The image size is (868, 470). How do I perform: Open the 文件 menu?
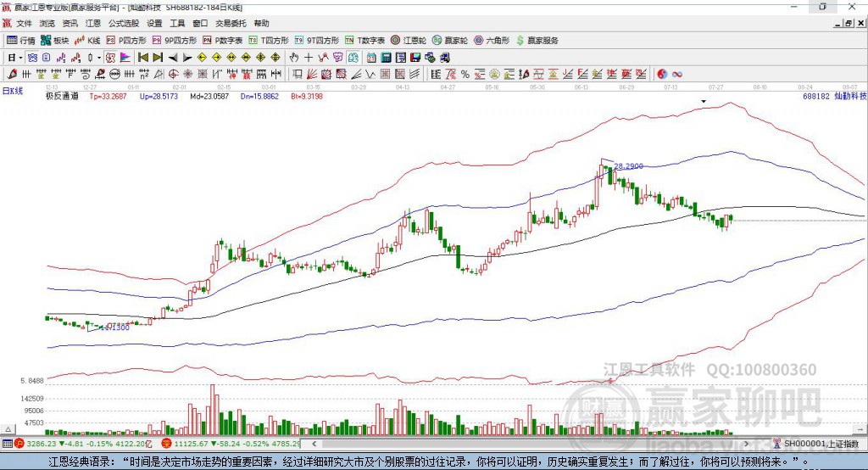coord(24,23)
